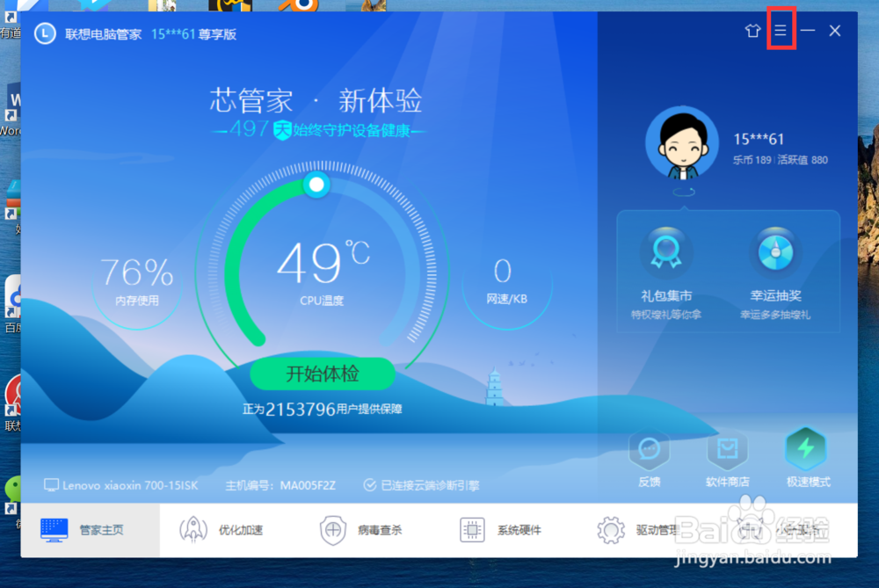Viewport: 879px width, 588px height.
Task: Click the 主机编号 MA005F2Z serial number text
Action: coord(280,485)
